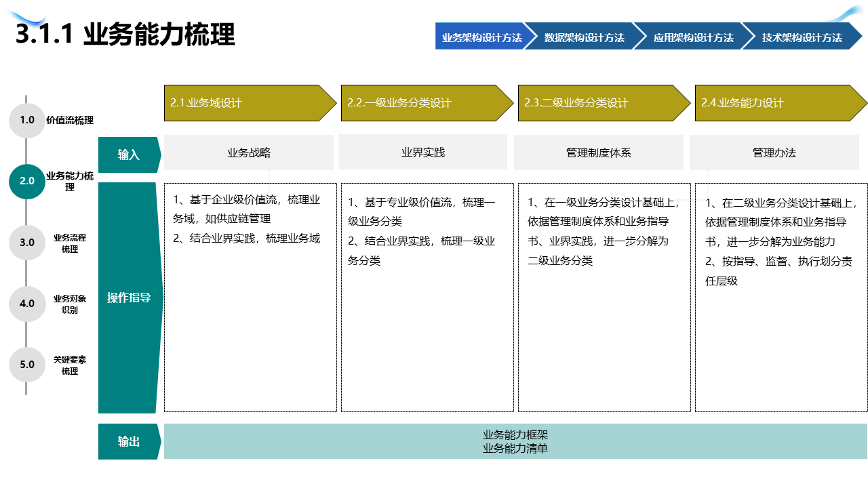Click the 4.0 step circle
The height and width of the screenshot is (488, 868).
(x=27, y=303)
